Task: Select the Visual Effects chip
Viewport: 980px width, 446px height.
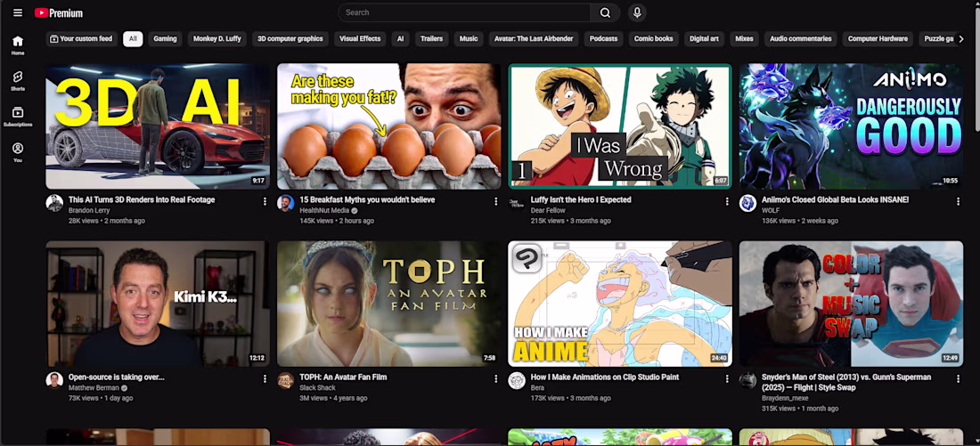Action: (360, 39)
